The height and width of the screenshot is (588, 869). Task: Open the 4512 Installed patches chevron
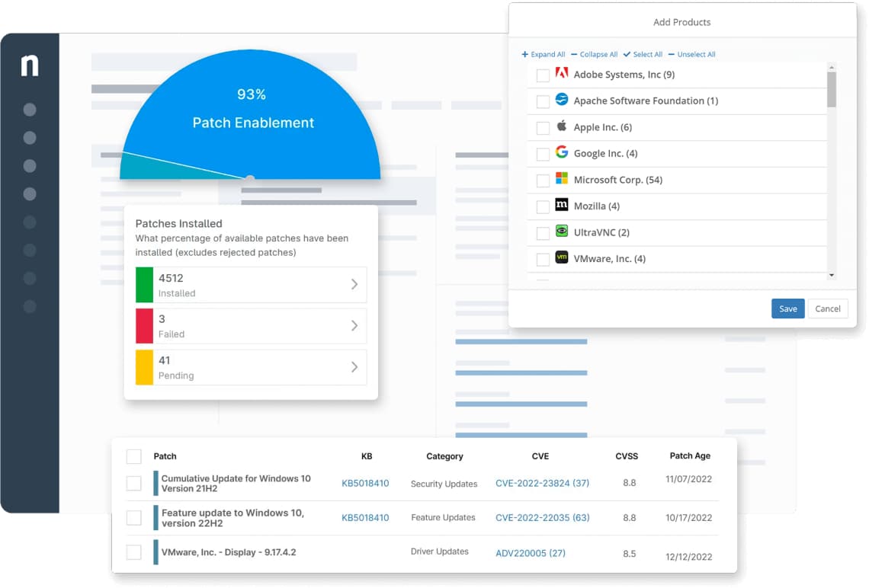(354, 285)
